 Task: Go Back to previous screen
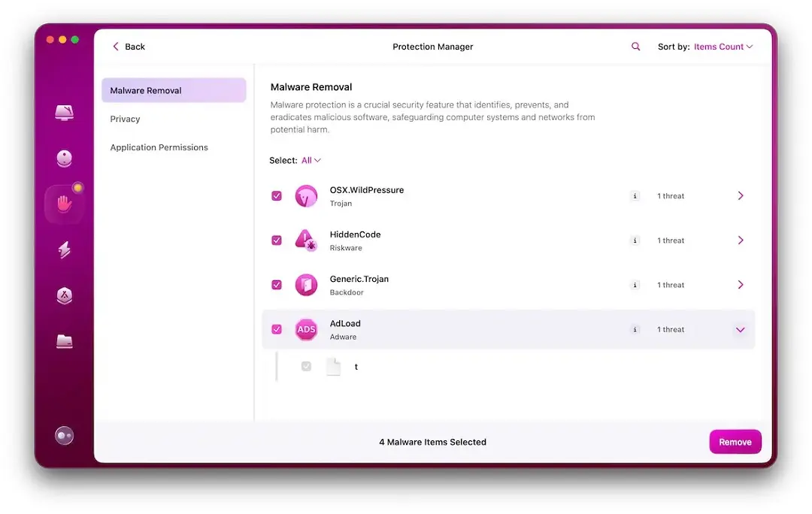[129, 47]
